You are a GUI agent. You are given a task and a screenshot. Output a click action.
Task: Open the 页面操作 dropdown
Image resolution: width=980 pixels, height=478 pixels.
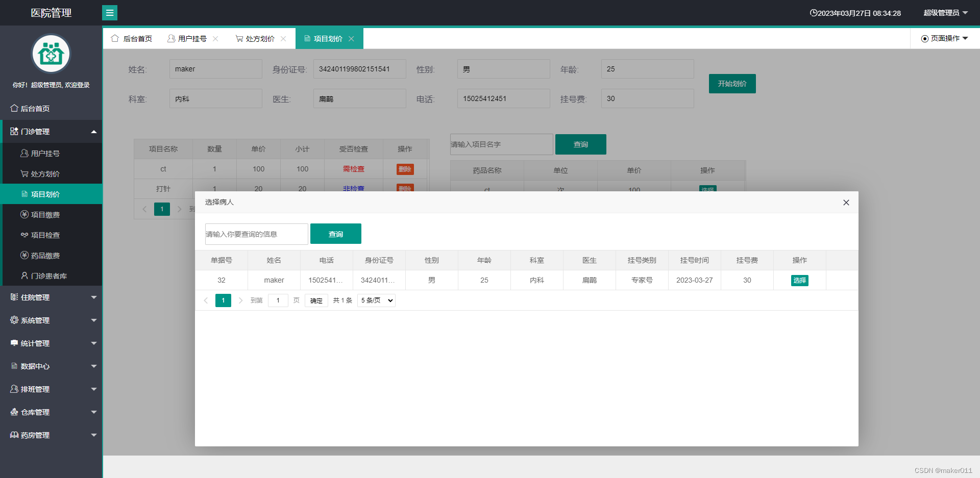pos(945,38)
